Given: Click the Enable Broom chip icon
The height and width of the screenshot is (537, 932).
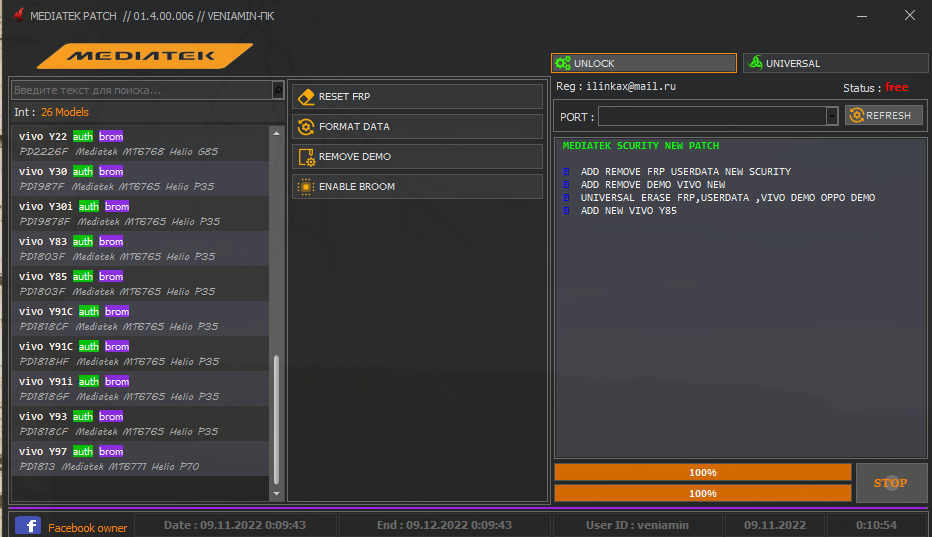Looking at the screenshot, I should pos(306,187).
